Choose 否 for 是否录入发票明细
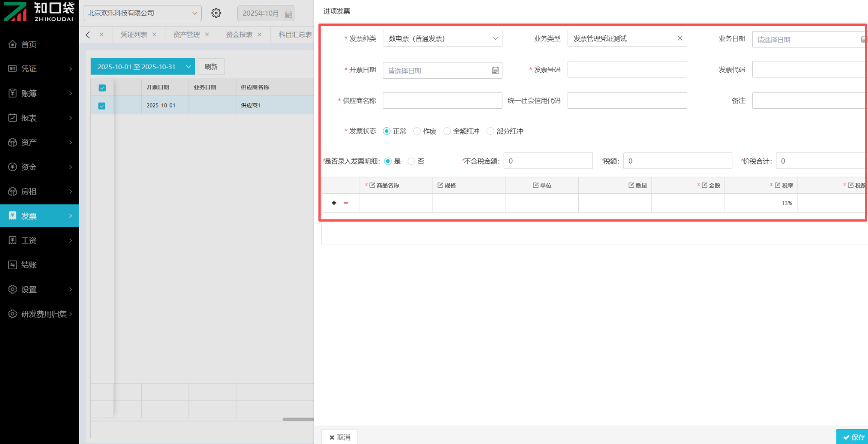The height and width of the screenshot is (444, 868). click(411, 161)
